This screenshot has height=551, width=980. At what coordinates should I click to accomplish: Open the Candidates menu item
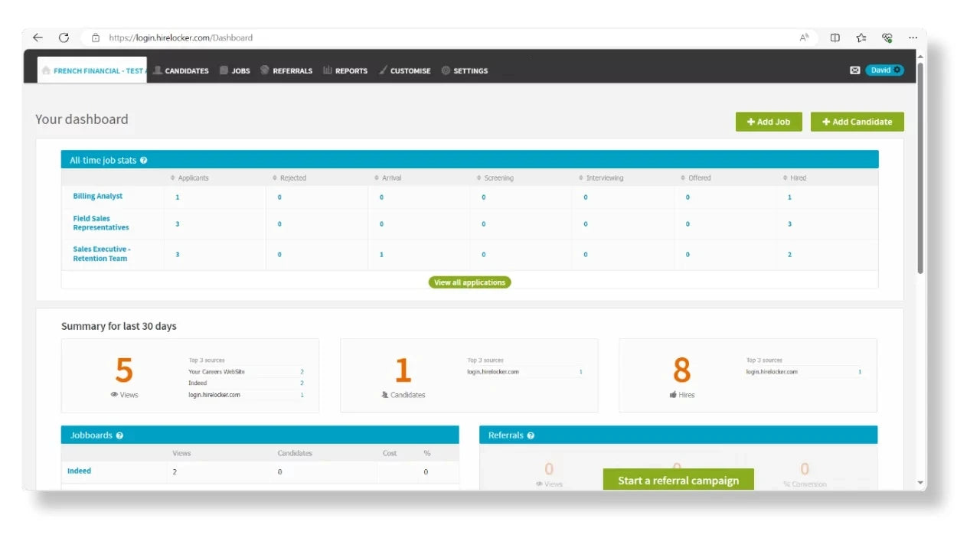pyautogui.click(x=181, y=71)
